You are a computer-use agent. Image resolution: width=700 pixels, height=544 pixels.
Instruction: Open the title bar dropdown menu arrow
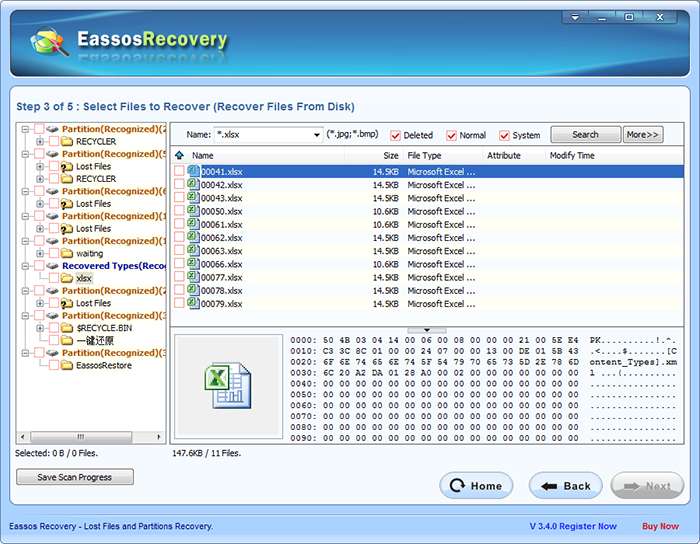[x=575, y=17]
